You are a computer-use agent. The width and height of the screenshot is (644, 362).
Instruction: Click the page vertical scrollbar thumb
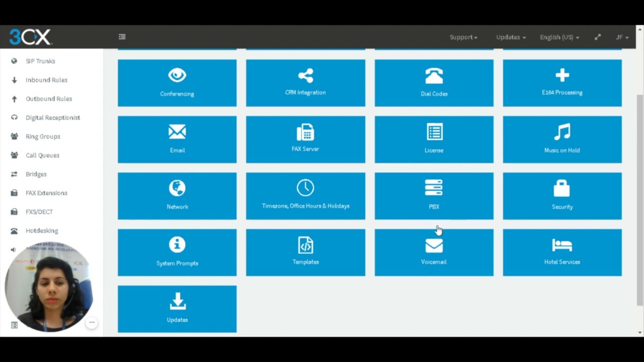[x=640, y=200]
